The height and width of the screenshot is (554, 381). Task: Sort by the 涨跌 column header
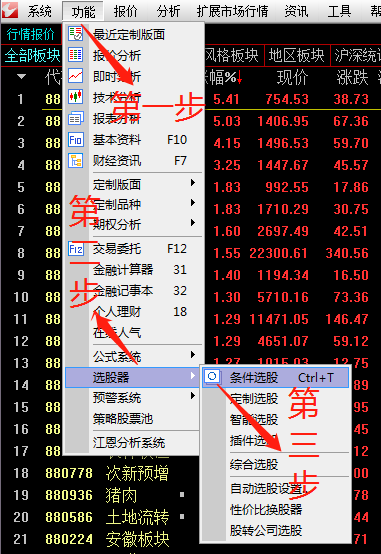(x=352, y=77)
